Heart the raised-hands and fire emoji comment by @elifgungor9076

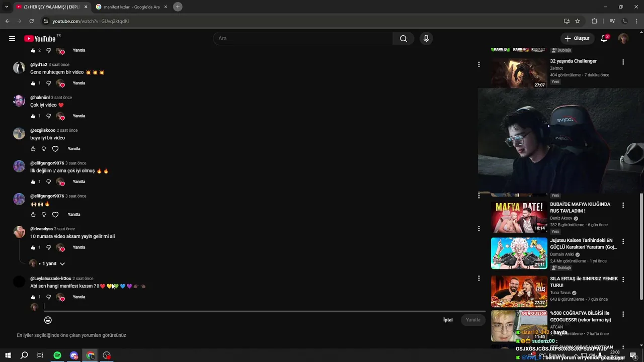pyautogui.click(x=55, y=215)
